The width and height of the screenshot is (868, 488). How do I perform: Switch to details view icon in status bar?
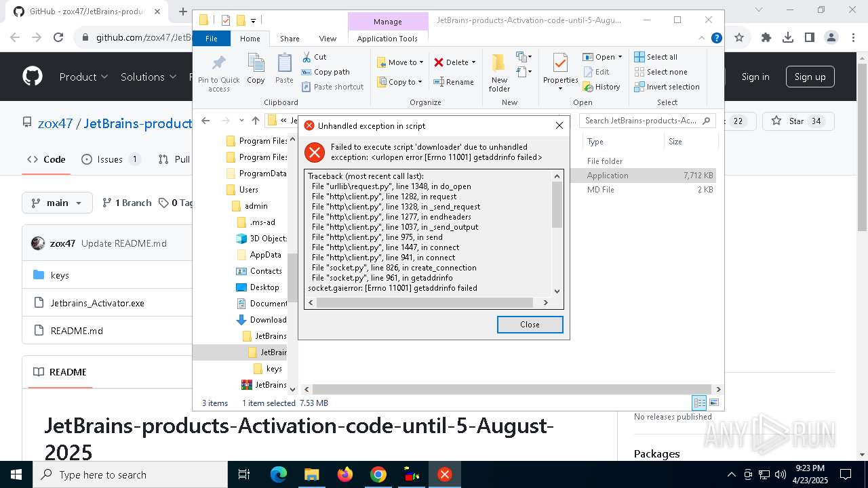[699, 403]
